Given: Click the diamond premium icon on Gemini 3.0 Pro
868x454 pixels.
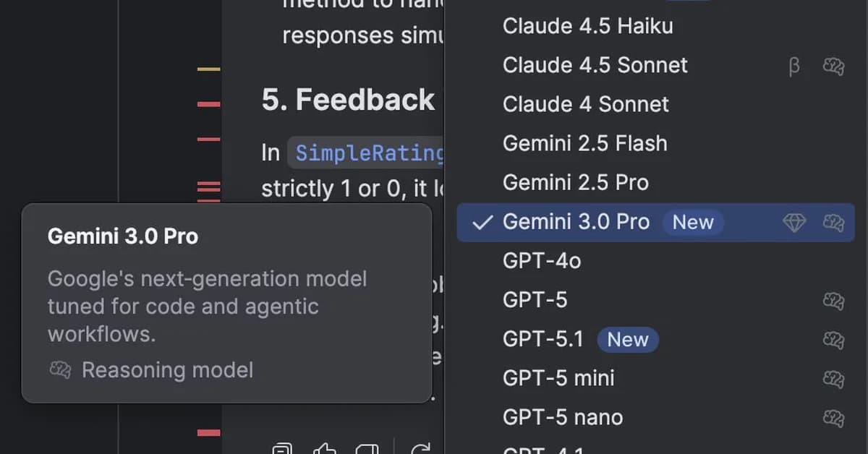Looking at the screenshot, I should [x=794, y=223].
